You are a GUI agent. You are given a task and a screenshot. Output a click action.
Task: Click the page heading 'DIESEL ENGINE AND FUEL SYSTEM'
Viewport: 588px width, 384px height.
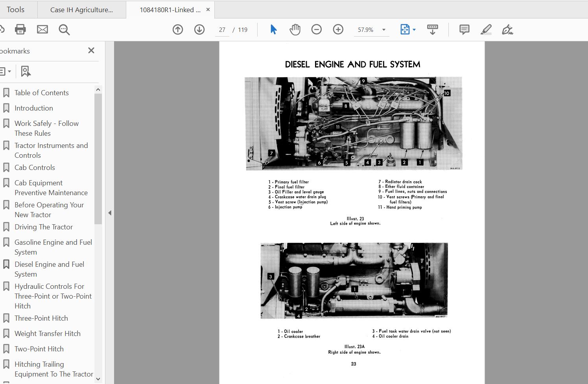point(352,65)
